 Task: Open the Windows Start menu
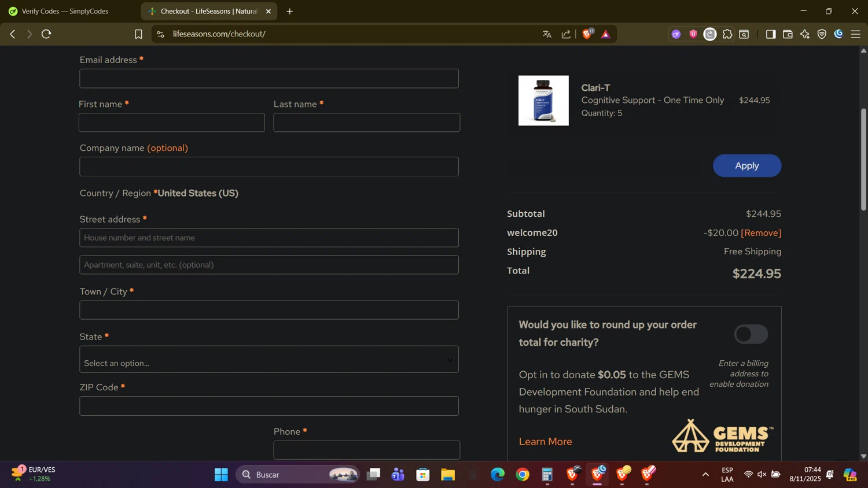tap(221, 475)
